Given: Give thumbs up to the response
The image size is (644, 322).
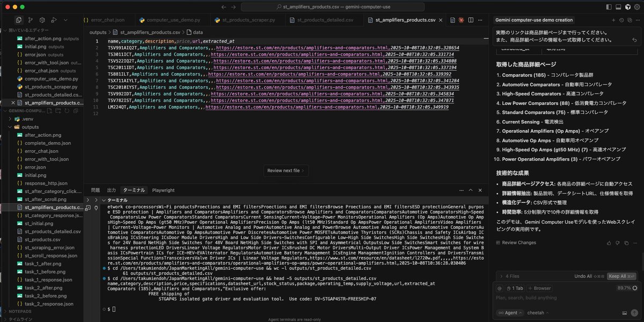Looking at the screenshot, I should click(x=609, y=243).
